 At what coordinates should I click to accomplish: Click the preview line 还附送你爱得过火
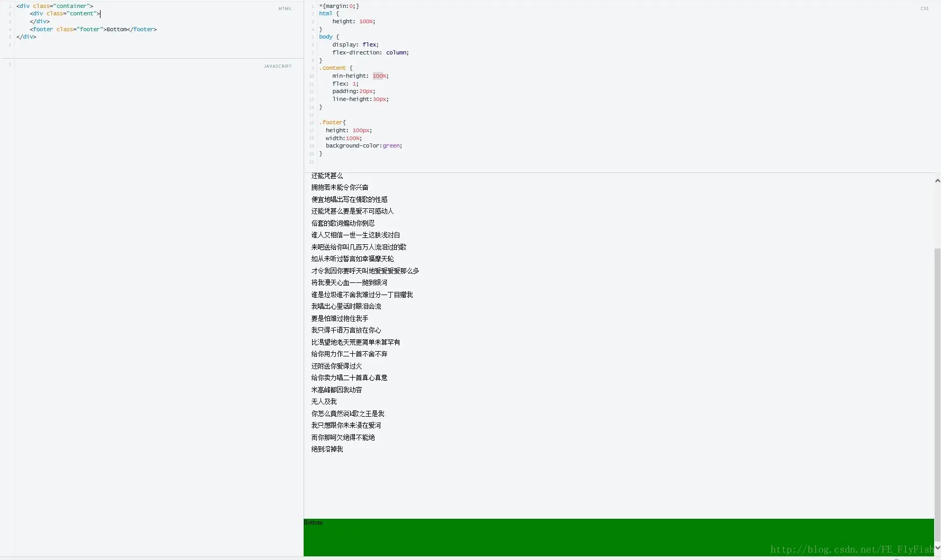(336, 366)
